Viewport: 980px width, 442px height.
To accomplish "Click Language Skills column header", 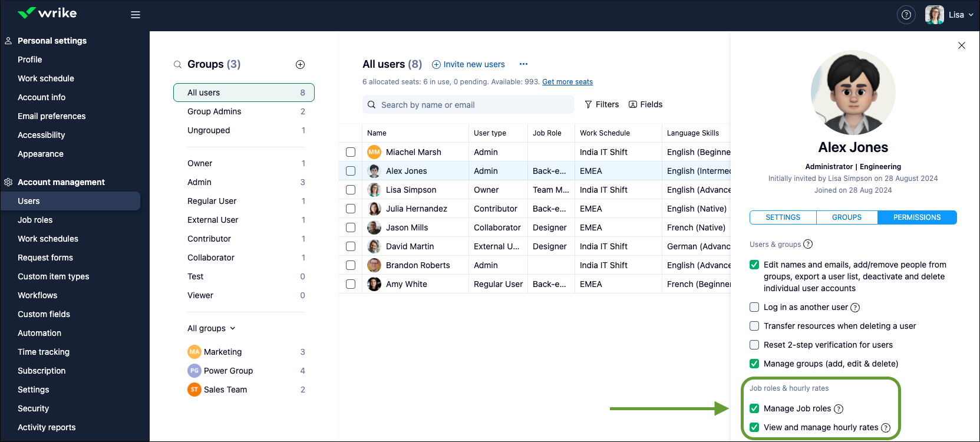I will click(x=693, y=133).
